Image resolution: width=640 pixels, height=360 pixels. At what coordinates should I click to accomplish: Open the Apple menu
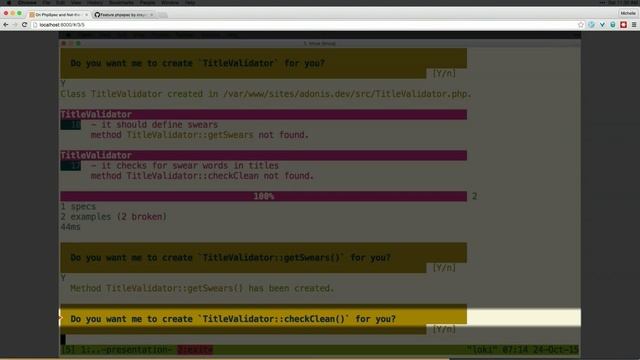pos(8,2)
